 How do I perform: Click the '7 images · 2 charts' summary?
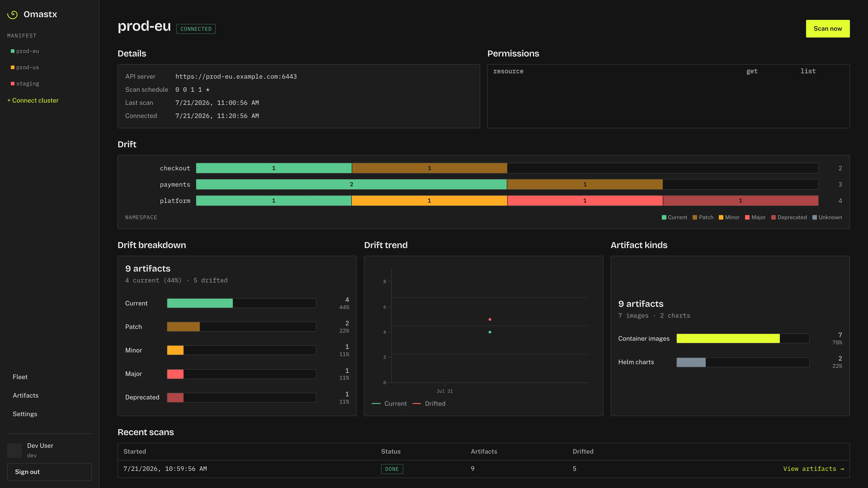(x=654, y=316)
